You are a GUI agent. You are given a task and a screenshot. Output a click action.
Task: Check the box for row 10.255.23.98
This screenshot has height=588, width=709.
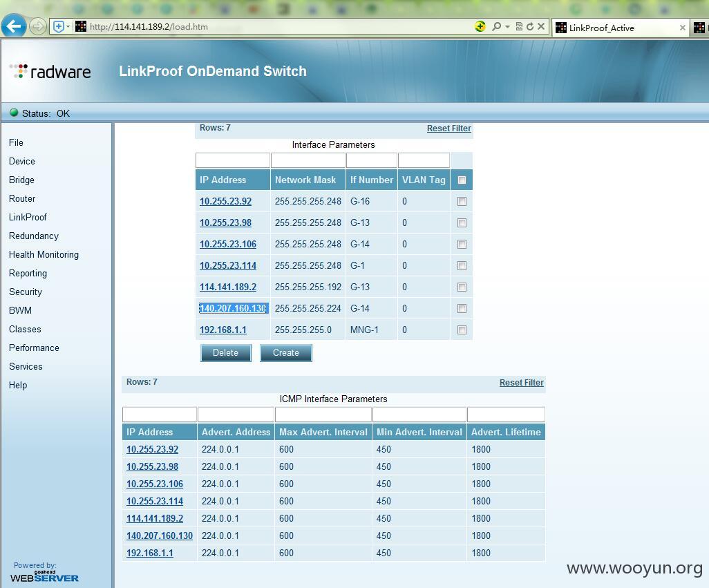coord(462,222)
